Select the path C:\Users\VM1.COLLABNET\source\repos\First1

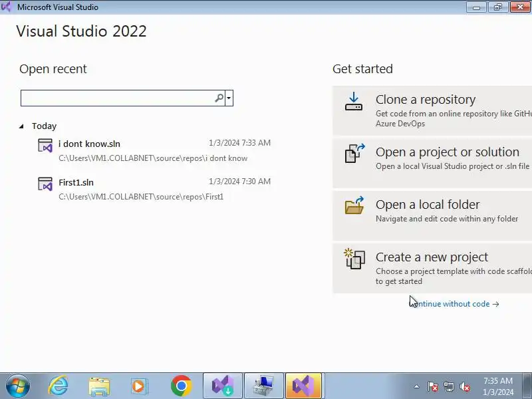click(141, 197)
